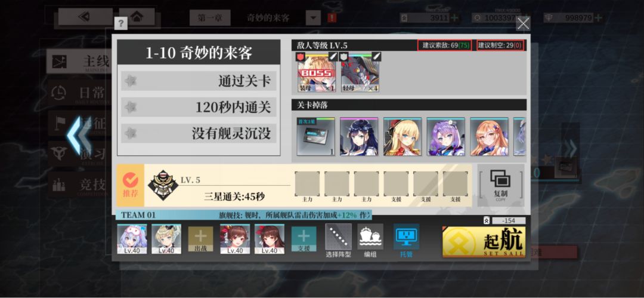Open the question mark help icon

coord(120,23)
